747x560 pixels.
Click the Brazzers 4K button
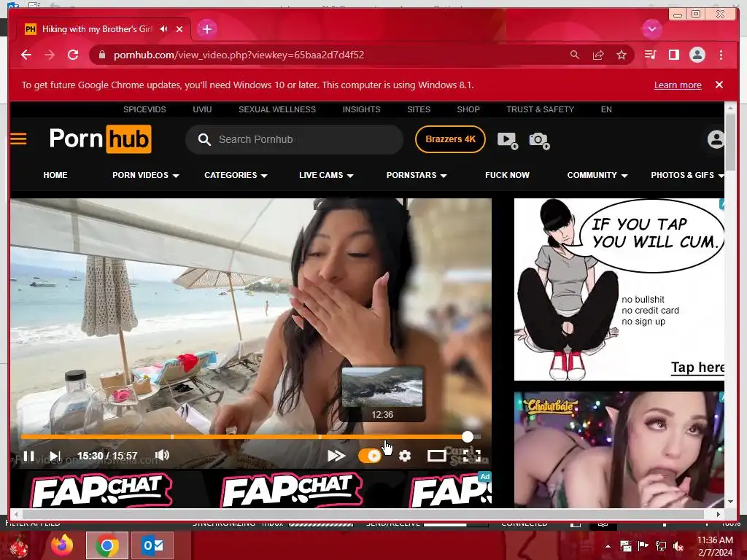point(450,139)
